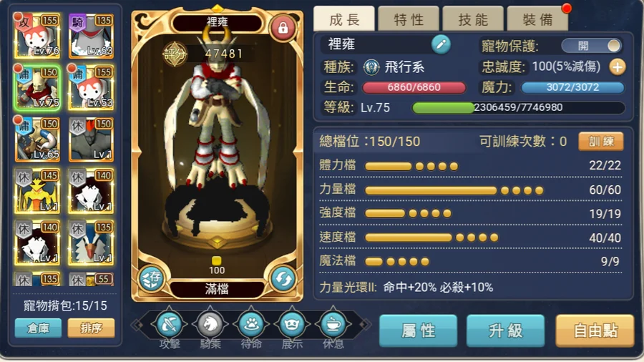
Task: Select the 展示 display mode icon
Action: pyautogui.click(x=292, y=324)
